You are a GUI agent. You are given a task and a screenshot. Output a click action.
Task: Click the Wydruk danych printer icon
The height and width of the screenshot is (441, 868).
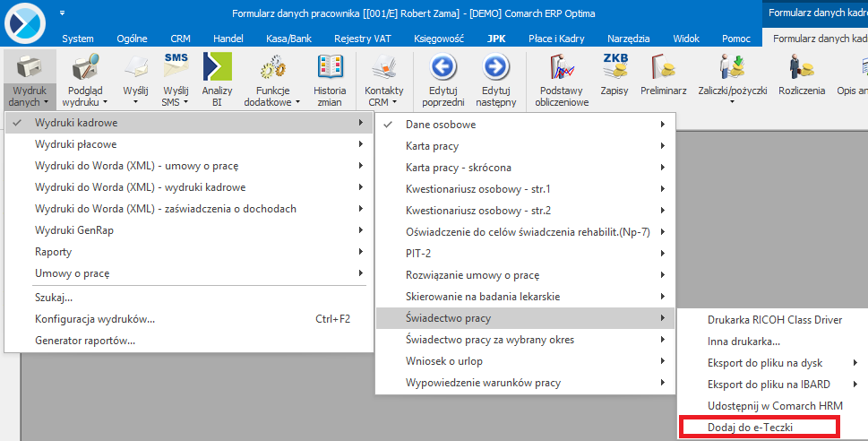pyautogui.click(x=30, y=69)
